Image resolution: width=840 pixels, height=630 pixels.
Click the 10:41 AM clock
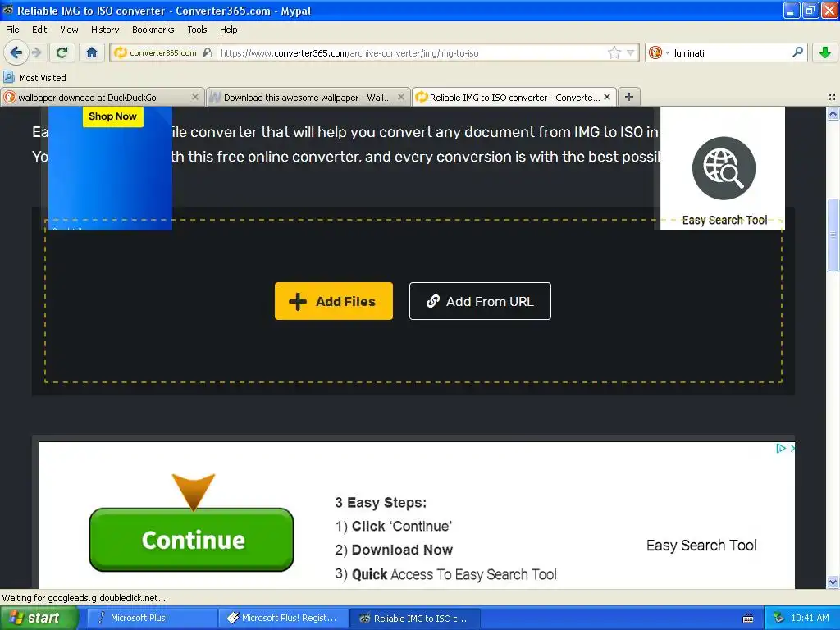(810, 618)
